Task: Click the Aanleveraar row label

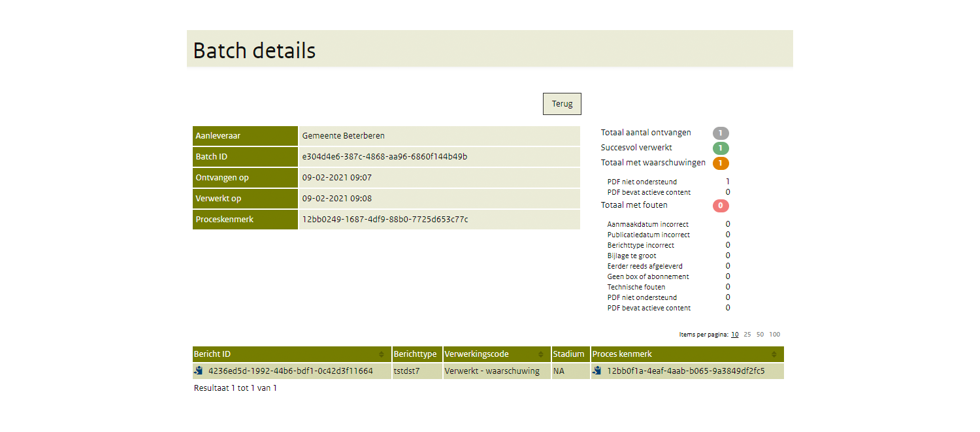Action: pyautogui.click(x=245, y=136)
